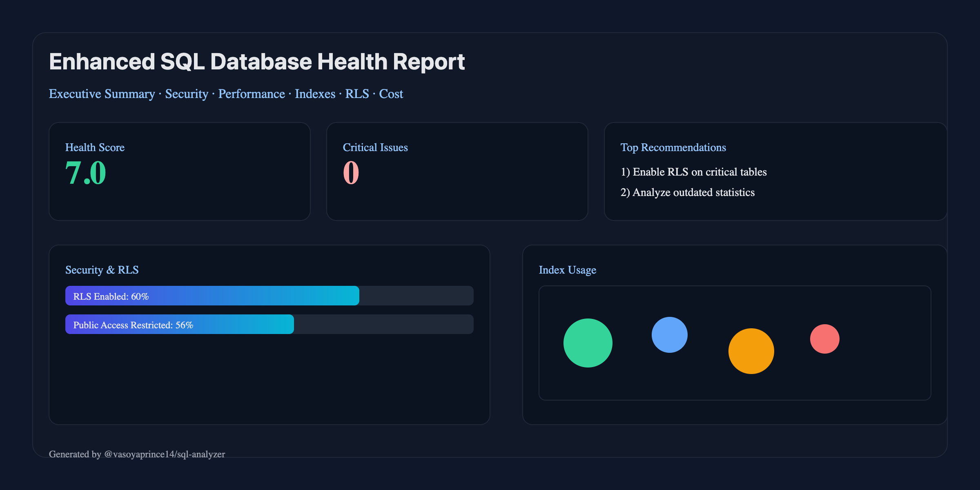Click recommendation Enable RLS on critical tables
This screenshot has height=490, width=980.
[693, 172]
